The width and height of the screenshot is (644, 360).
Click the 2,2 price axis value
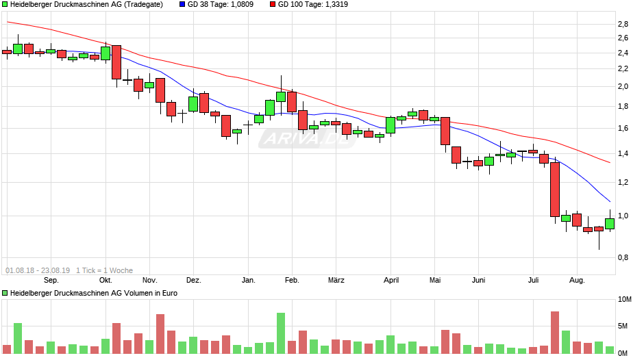(x=623, y=69)
